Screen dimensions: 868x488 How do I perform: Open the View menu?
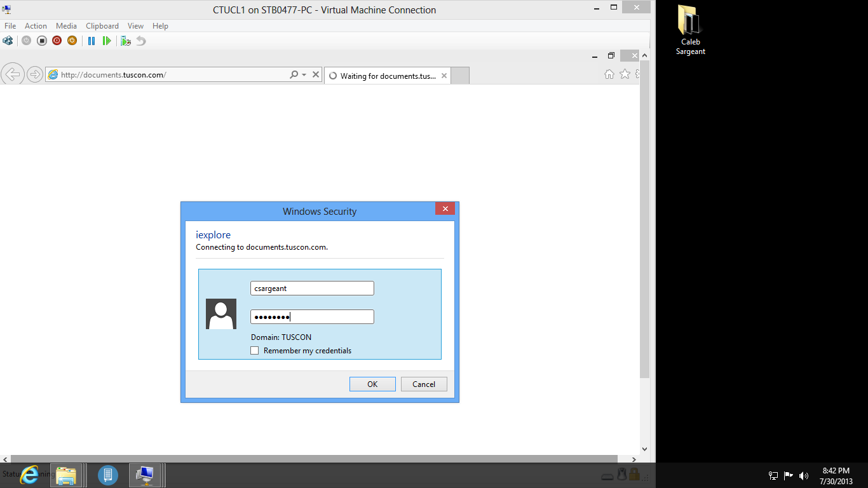point(135,26)
